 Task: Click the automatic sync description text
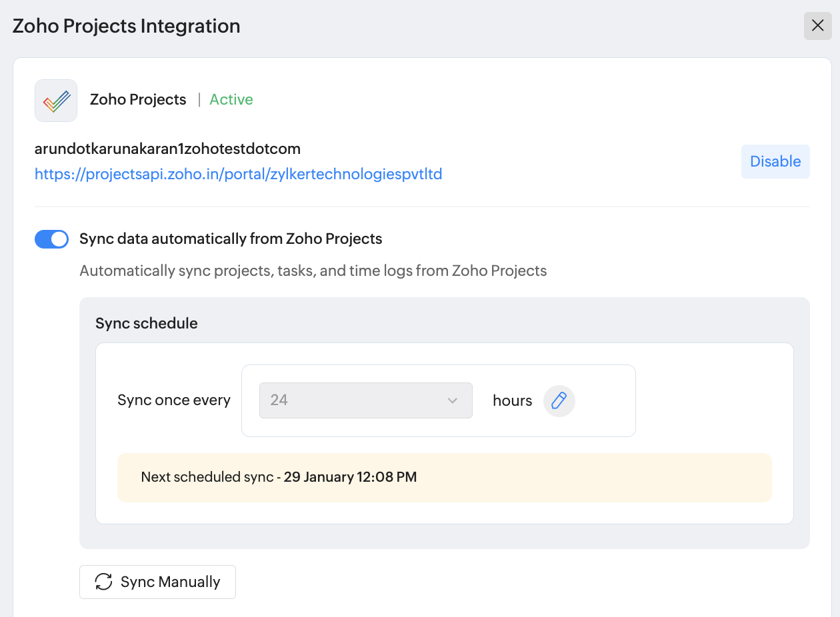pos(313,271)
